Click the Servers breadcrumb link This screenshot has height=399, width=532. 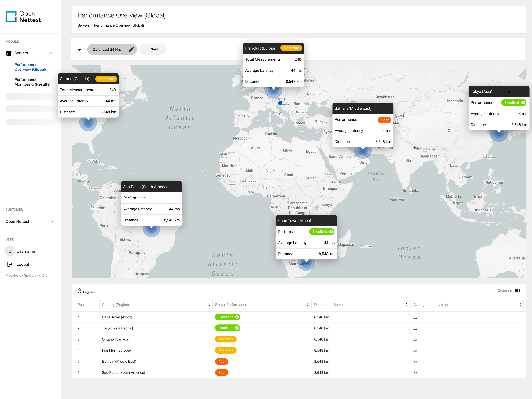pyautogui.click(x=83, y=25)
